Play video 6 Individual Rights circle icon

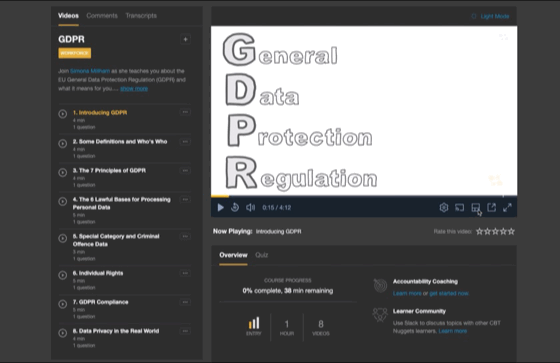pyautogui.click(x=62, y=275)
